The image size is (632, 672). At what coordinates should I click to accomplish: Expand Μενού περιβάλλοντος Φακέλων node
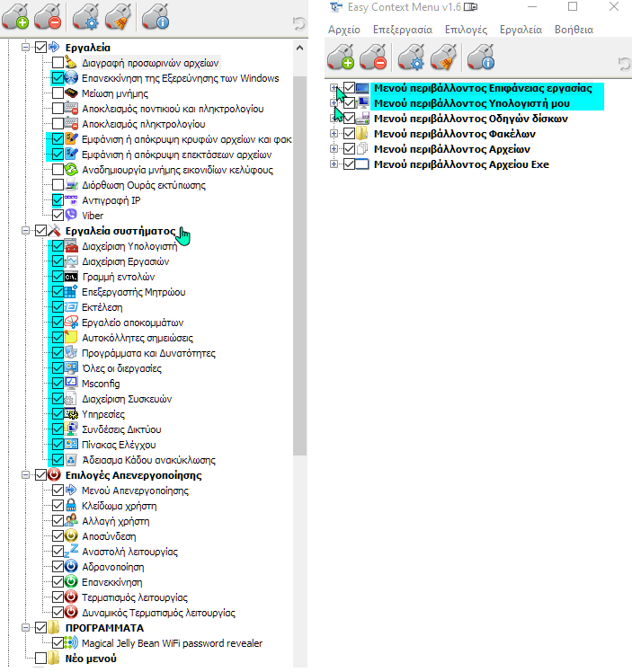334,134
